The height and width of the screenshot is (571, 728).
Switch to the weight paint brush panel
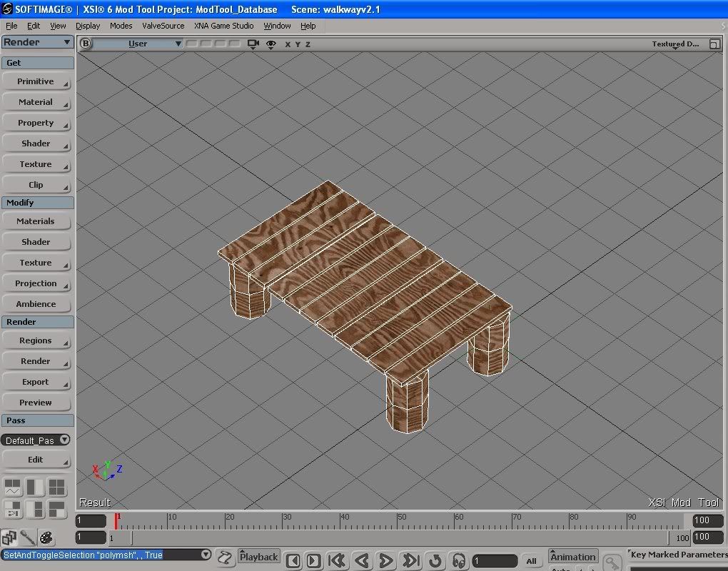click(27, 537)
